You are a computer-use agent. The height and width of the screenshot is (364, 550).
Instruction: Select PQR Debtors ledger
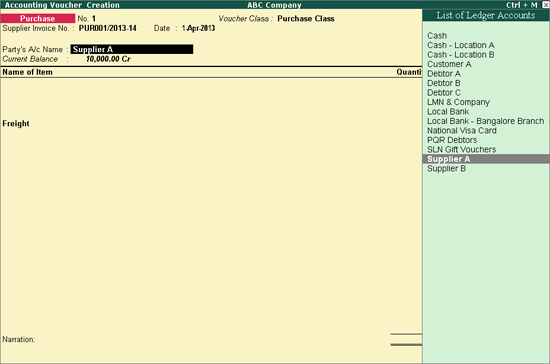click(452, 140)
